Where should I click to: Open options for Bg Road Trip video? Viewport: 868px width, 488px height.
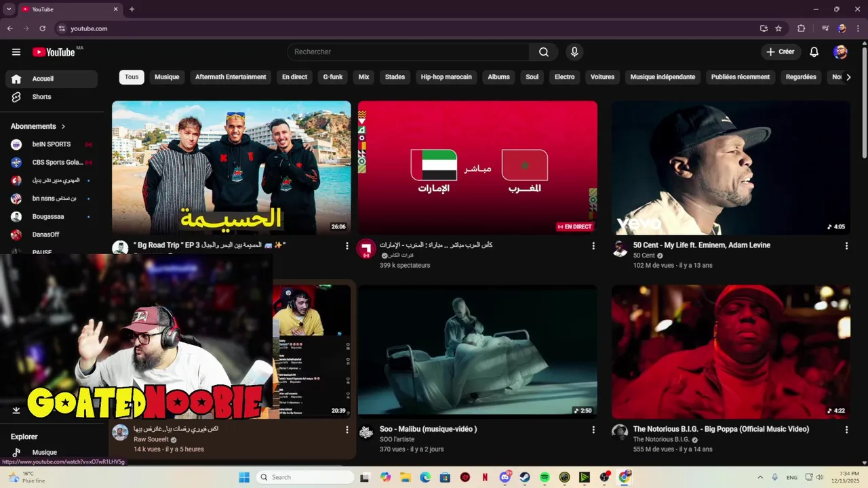pos(347,246)
